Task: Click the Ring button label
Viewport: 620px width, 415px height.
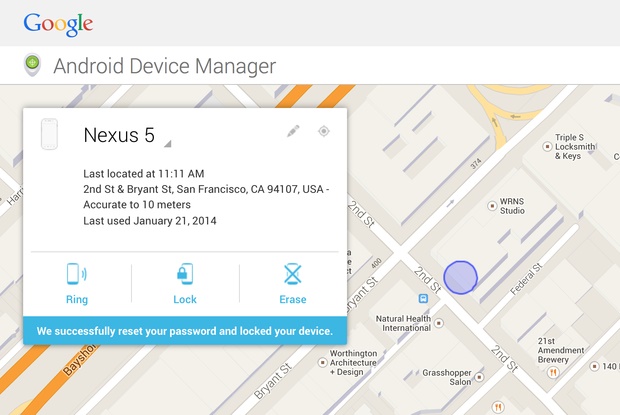Action: point(77,300)
